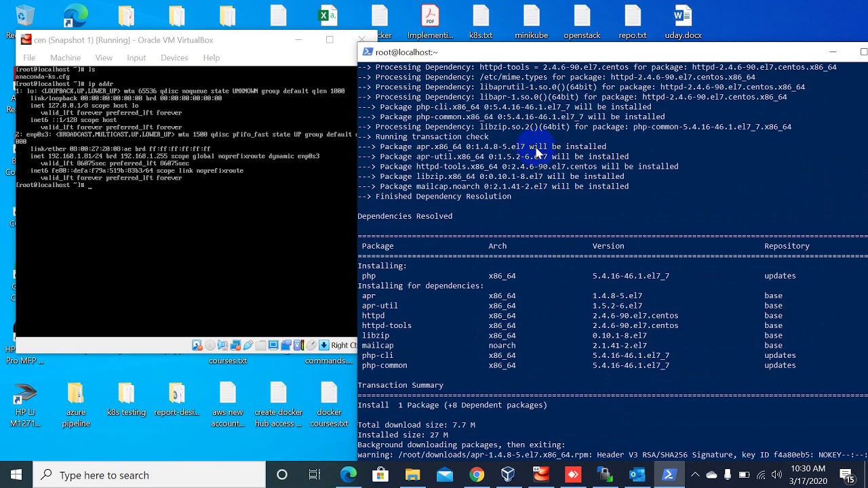Image resolution: width=868 pixels, height=488 pixels.
Task: Click the Wi-Fi network tray icon
Action: coord(761,474)
